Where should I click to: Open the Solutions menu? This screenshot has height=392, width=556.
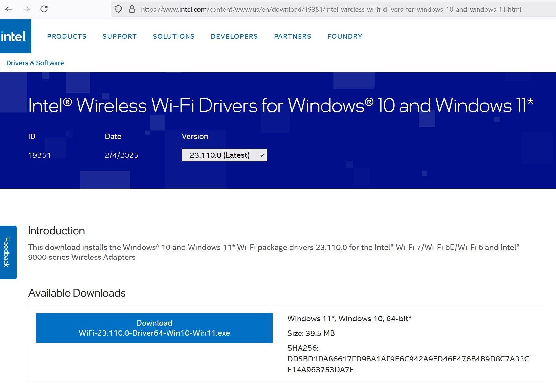pos(174,36)
